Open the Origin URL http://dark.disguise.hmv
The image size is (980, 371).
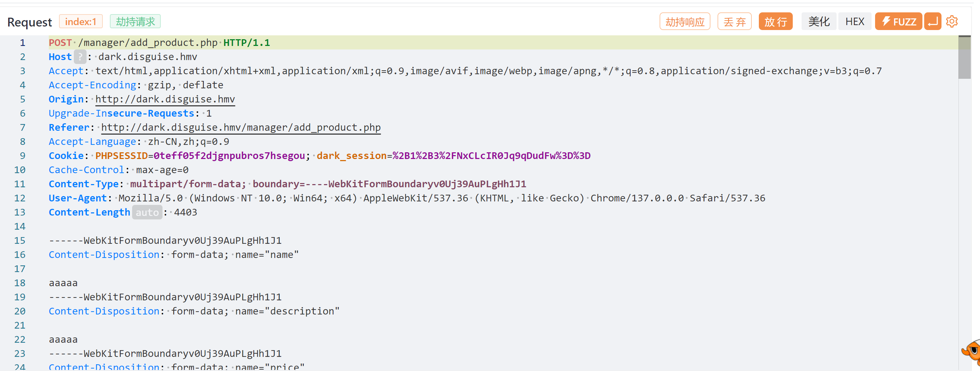click(165, 99)
